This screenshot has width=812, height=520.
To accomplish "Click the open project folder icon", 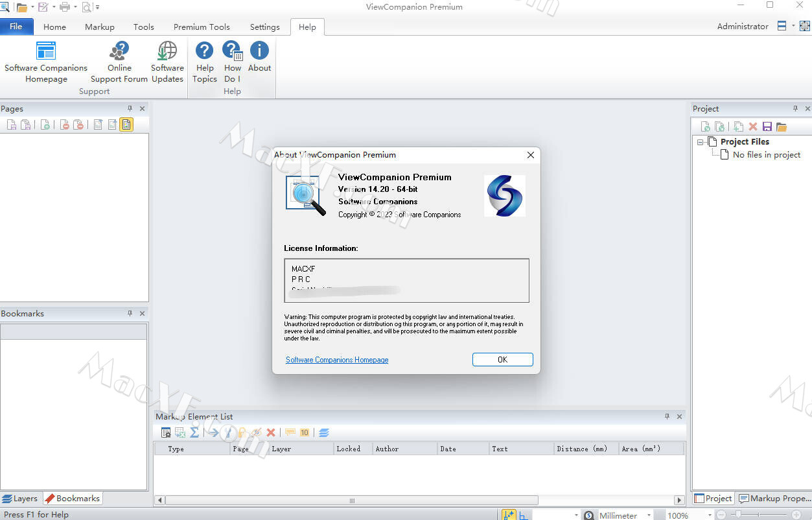I will tap(782, 126).
